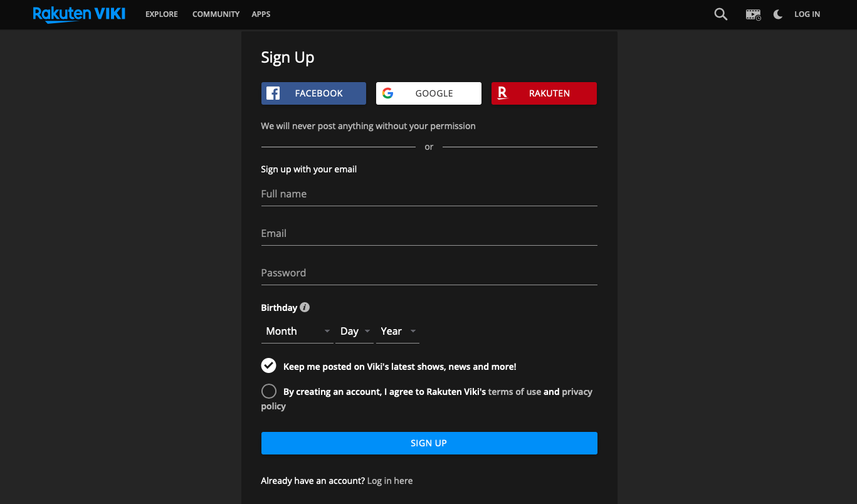Follow the Log in here link
This screenshot has width=857, height=504.
coord(390,481)
